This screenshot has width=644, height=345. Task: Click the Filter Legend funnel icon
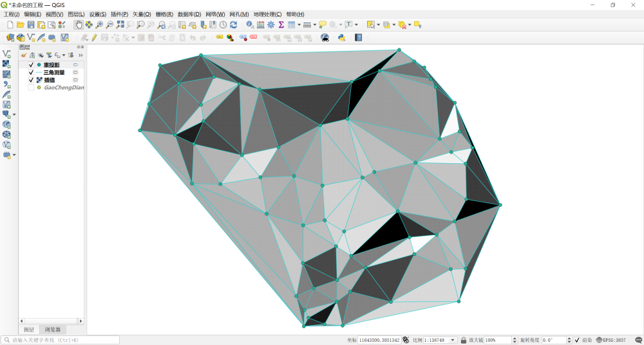click(49, 55)
